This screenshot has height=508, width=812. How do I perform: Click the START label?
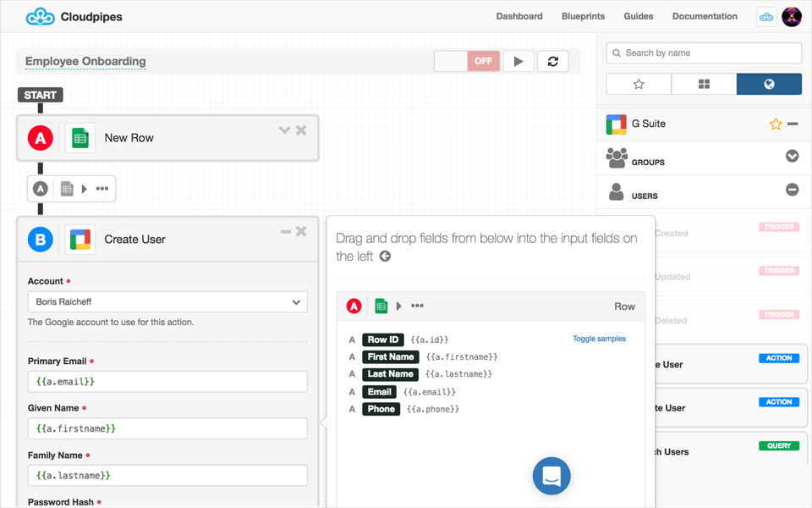click(40, 95)
